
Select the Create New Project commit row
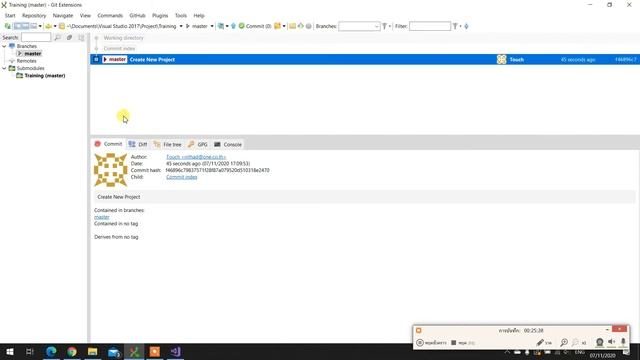(x=365, y=60)
